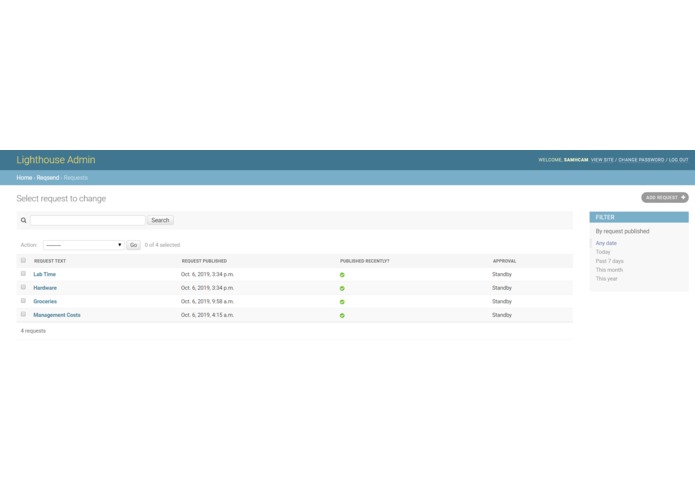The width and height of the screenshot is (695, 494).
Task: Click the 4:15 a.m. published date cell
Action: (x=207, y=315)
